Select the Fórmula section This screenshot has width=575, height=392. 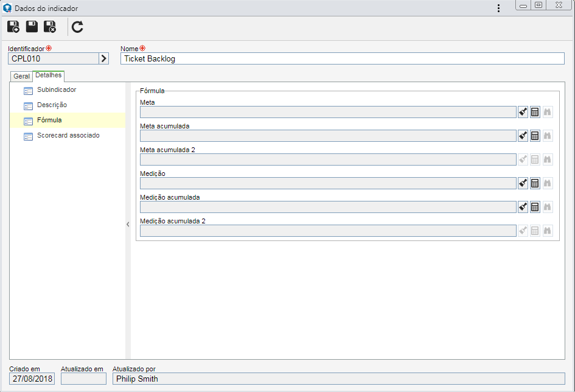click(x=68, y=121)
